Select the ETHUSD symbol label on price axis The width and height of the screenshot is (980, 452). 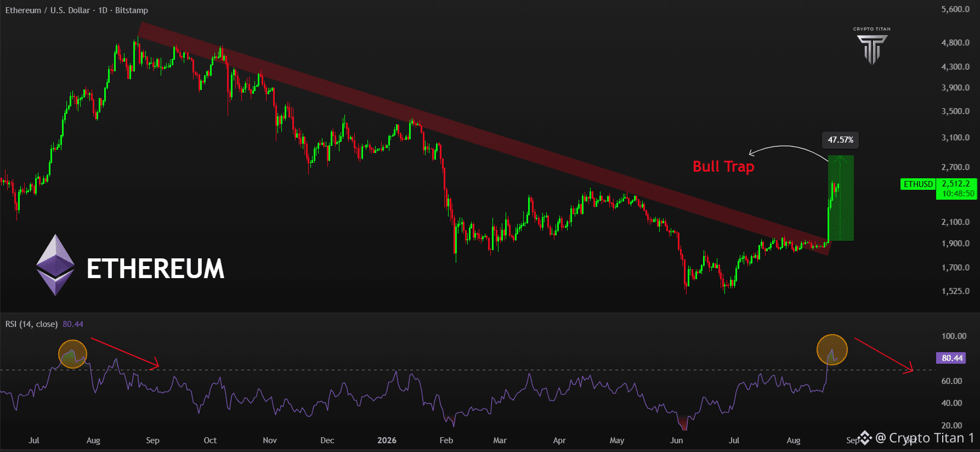pyautogui.click(x=918, y=184)
